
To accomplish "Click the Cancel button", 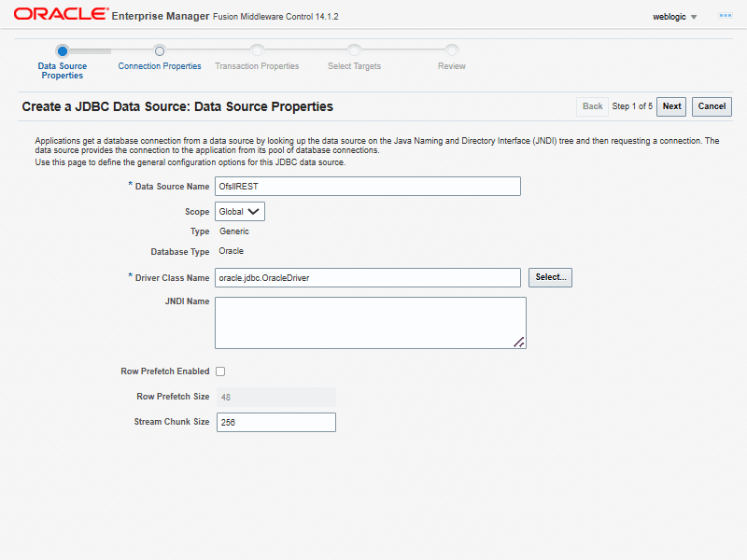I will (x=712, y=106).
